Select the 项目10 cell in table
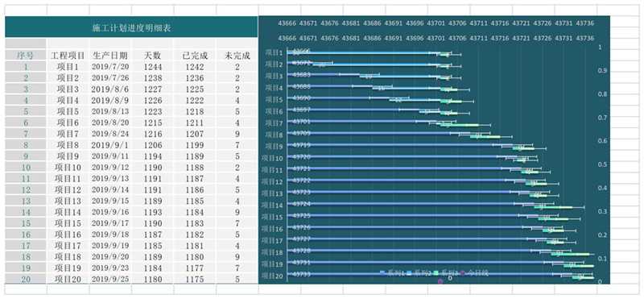This screenshot has height=299, width=644. pyautogui.click(x=68, y=168)
